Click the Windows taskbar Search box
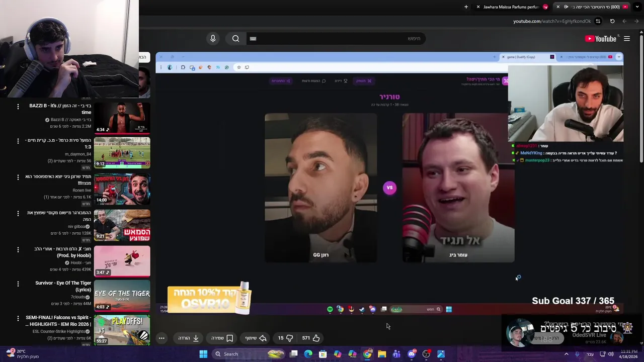The width and height of the screenshot is (644, 362). [x=248, y=354]
